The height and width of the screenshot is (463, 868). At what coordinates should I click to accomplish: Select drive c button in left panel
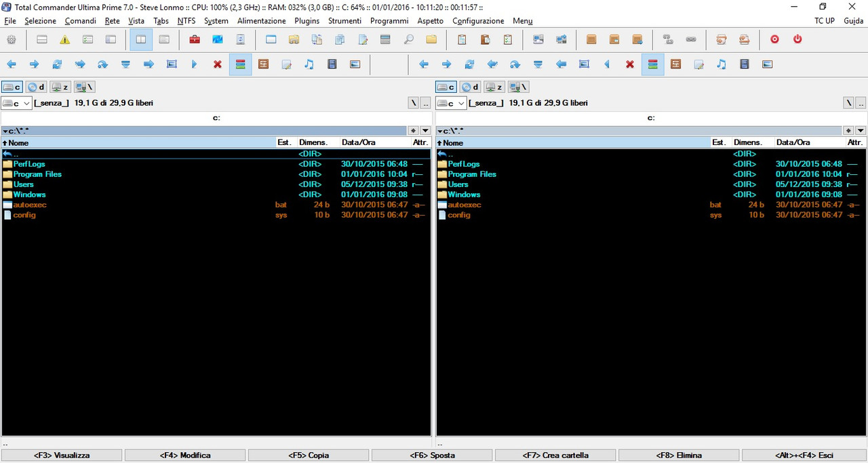(12, 87)
